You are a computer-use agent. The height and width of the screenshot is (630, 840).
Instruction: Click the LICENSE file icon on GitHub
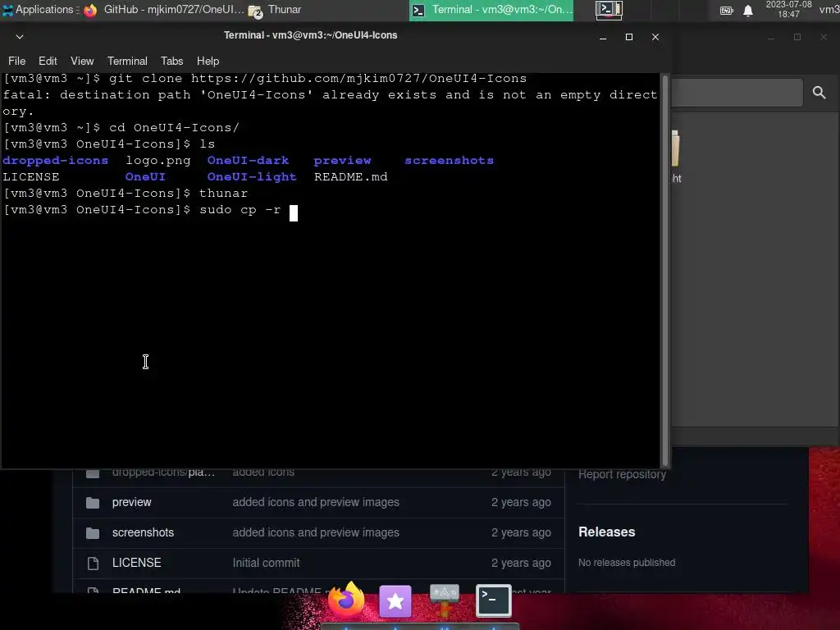click(x=93, y=563)
